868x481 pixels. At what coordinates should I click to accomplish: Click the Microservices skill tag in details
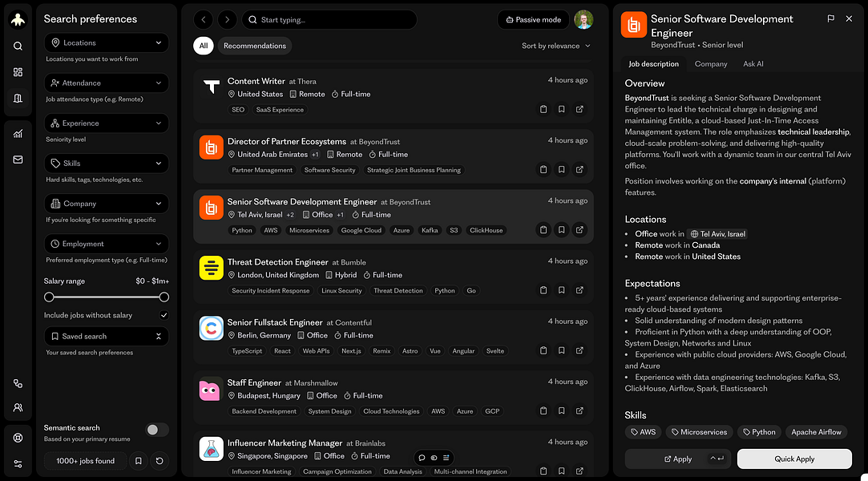click(x=699, y=432)
